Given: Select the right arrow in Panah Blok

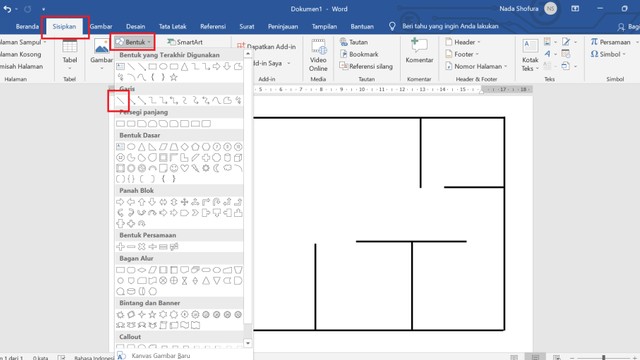Looking at the screenshot, I should click(x=120, y=202).
